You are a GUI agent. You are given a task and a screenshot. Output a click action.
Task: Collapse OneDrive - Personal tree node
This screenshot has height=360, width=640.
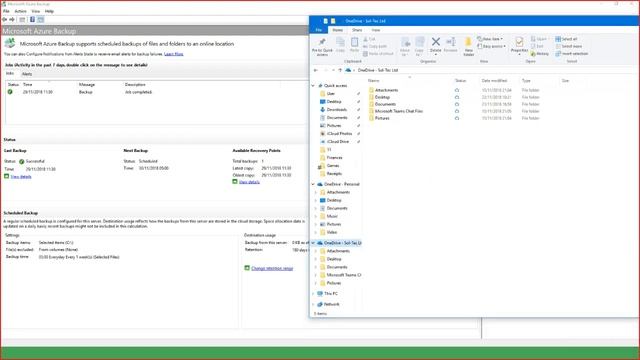(x=313, y=184)
